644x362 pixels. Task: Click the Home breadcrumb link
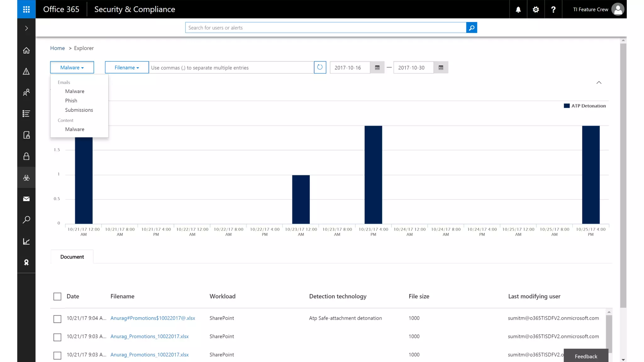click(x=57, y=48)
